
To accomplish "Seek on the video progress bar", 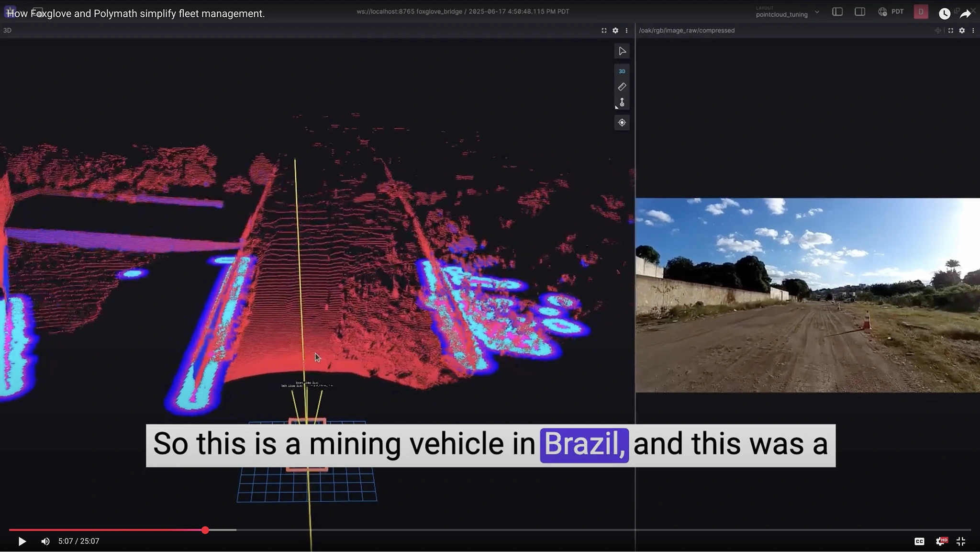I will coord(479,530).
